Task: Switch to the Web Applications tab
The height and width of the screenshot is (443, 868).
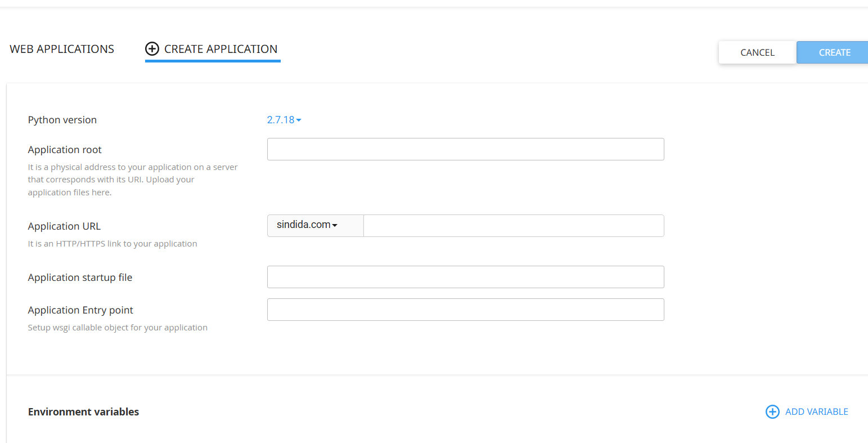Action: pos(62,49)
